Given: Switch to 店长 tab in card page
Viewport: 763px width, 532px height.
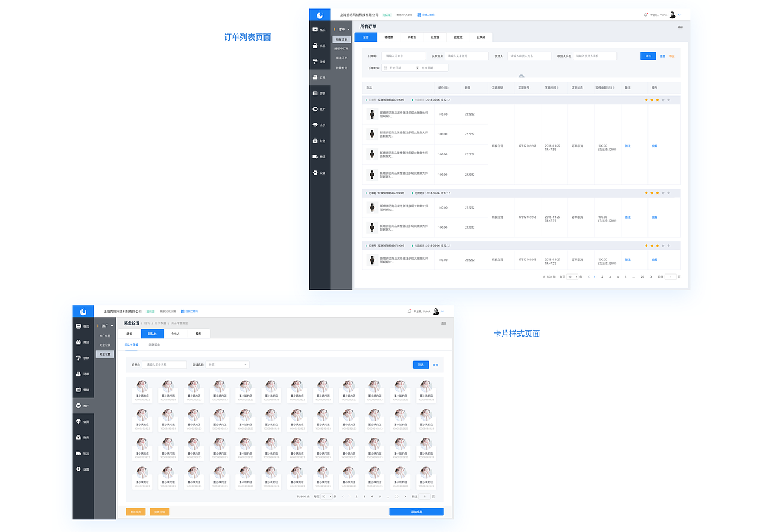Looking at the screenshot, I should click(129, 334).
